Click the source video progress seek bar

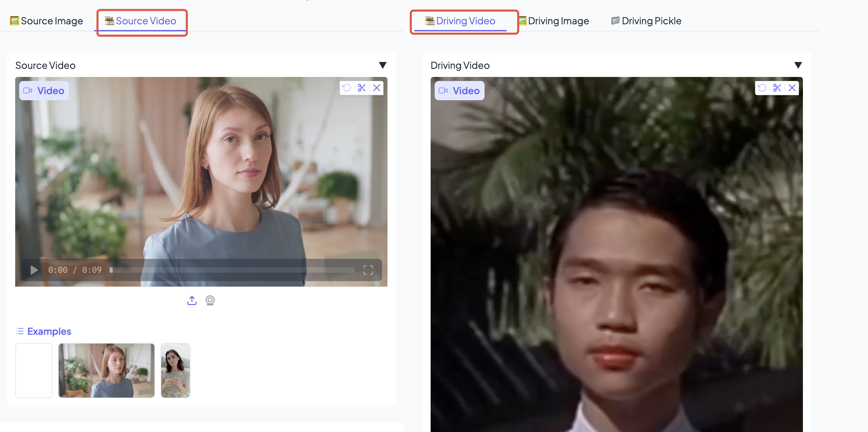pos(232,270)
